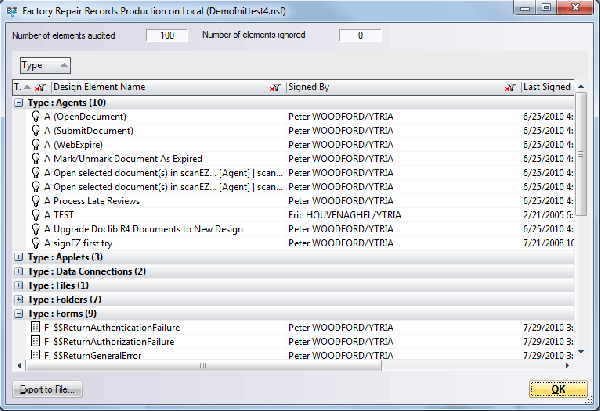This screenshot has height=411, width=600.
Task: Select the TEST agent row name
Action: [x=64, y=215]
